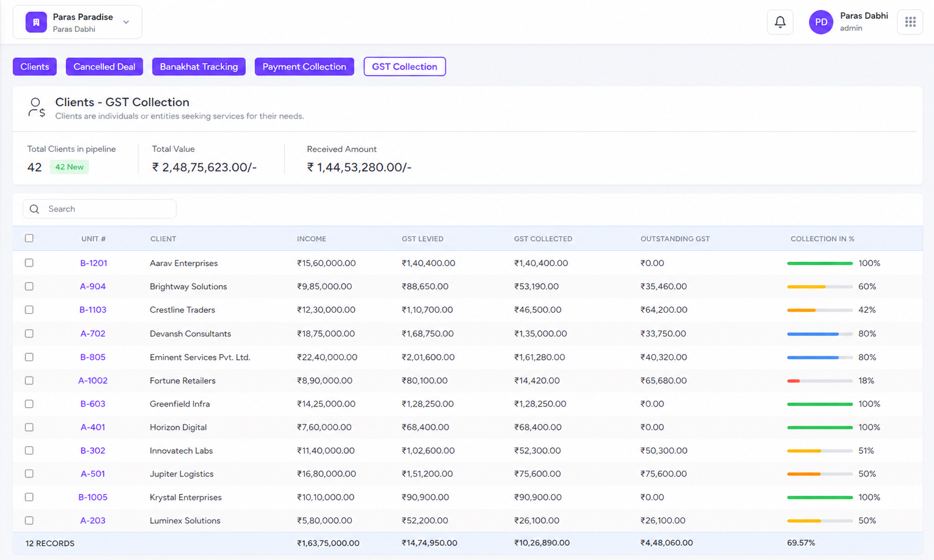This screenshot has height=560, width=934.
Task: Click the INCOME column header
Action: point(312,239)
